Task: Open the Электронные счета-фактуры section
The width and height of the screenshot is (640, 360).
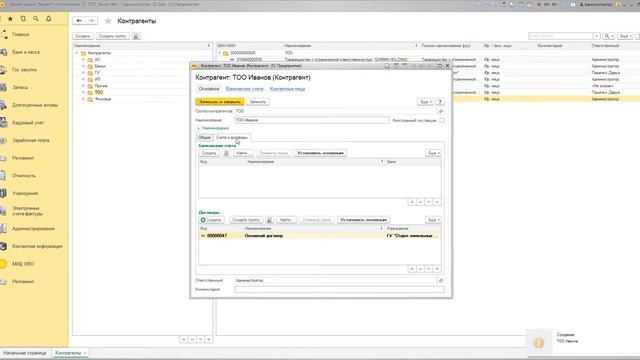Action: [x=26, y=211]
